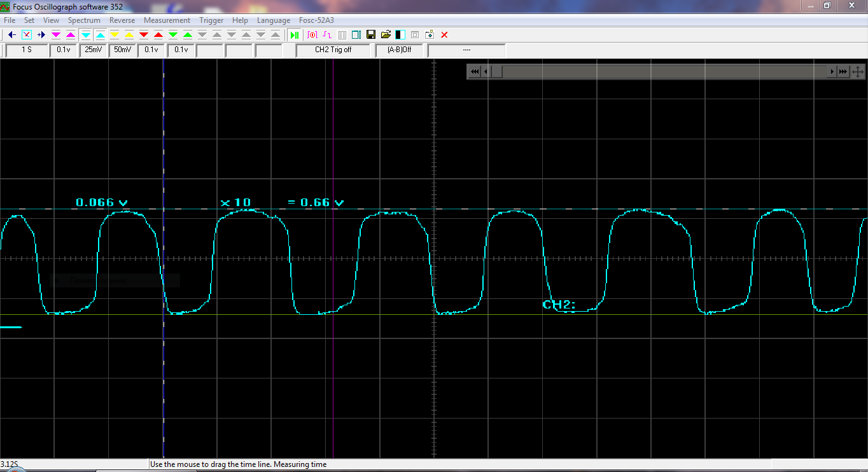This screenshot has height=472, width=868.
Task: Click the red down triangle
Action: pos(144,35)
